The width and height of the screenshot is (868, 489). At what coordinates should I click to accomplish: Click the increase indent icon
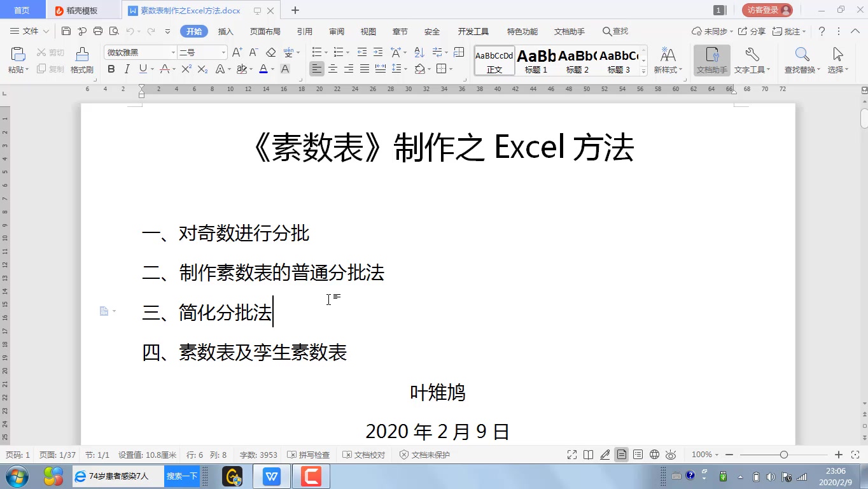click(x=378, y=52)
